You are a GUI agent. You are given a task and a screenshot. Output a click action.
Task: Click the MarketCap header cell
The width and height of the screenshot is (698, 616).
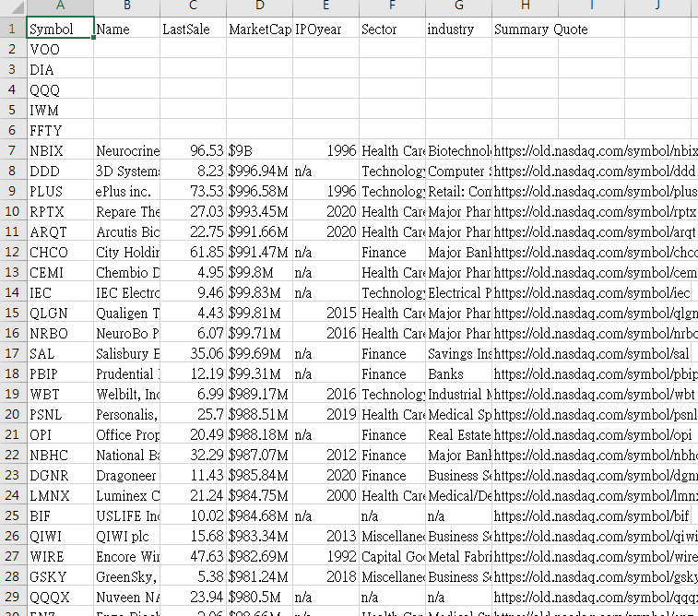(259, 29)
